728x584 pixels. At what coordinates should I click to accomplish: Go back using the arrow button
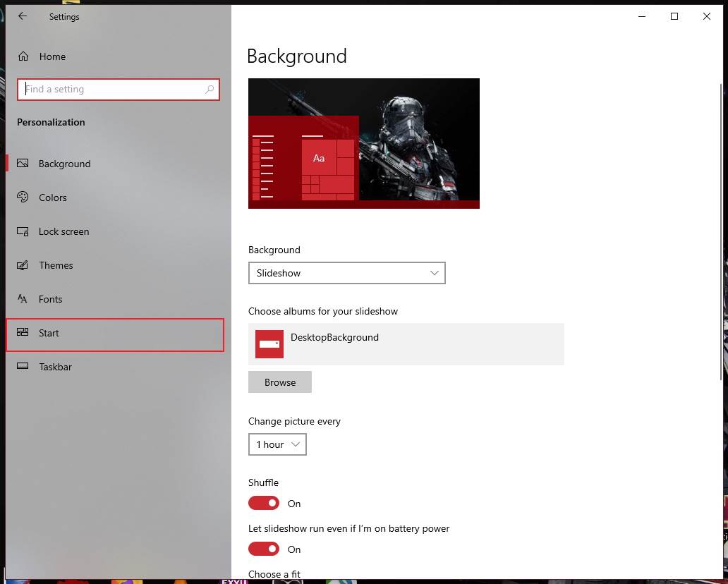[22, 16]
